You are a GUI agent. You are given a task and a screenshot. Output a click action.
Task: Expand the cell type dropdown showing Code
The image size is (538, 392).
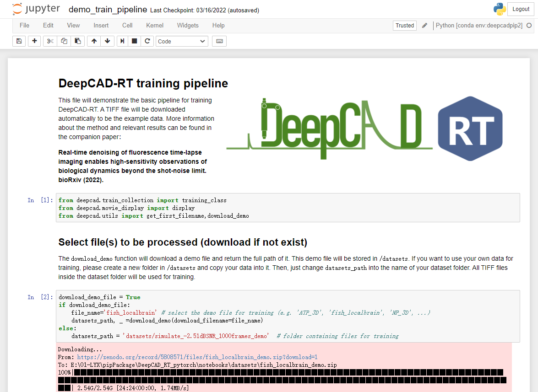coord(182,41)
